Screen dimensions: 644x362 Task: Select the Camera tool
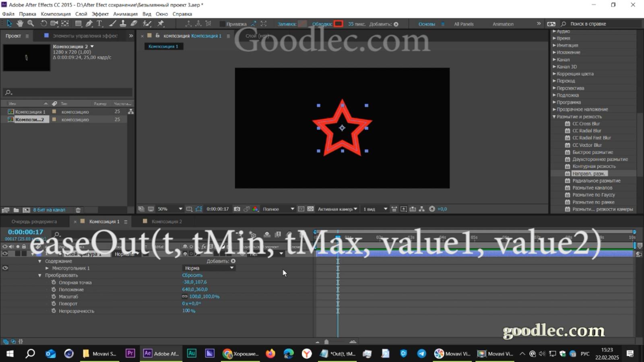point(54,24)
